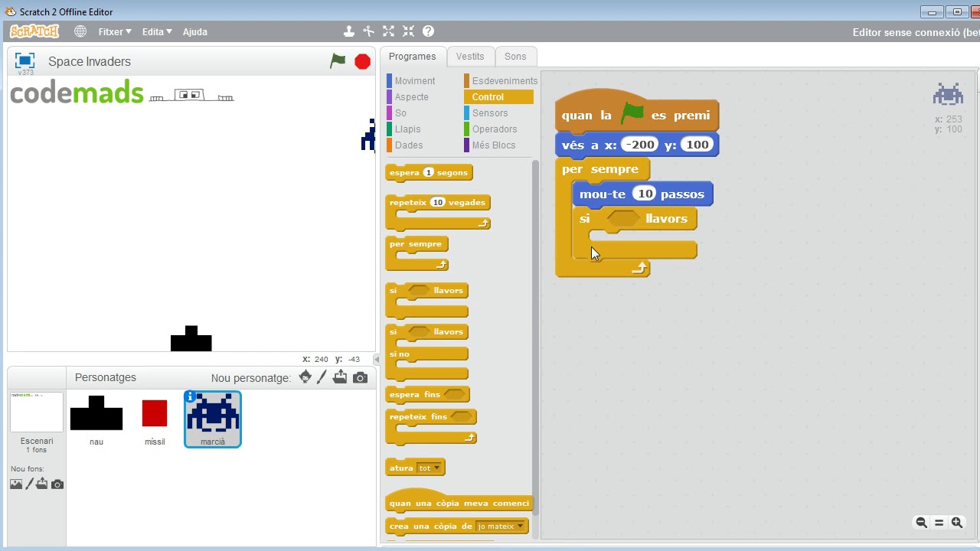Paint a new backdrop icon

(x=30, y=484)
